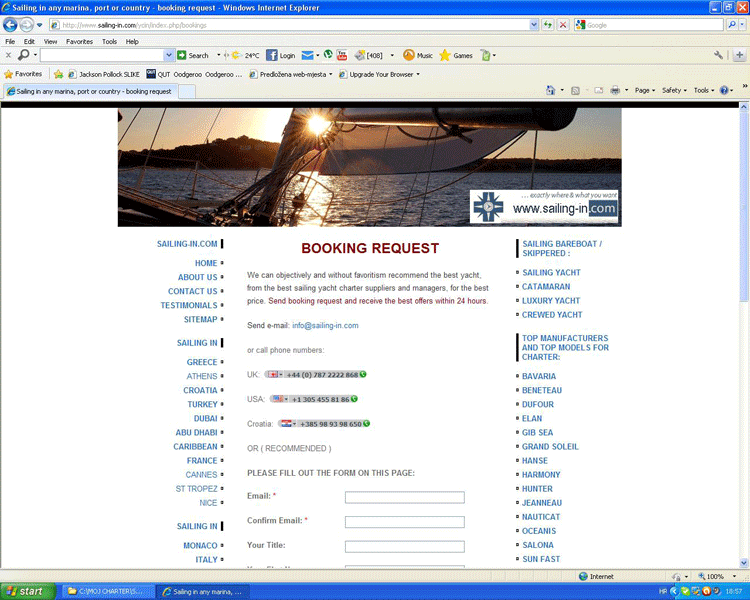Open the View menu
Image resolution: width=750 pixels, height=600 pixels.
pos(50,42)
